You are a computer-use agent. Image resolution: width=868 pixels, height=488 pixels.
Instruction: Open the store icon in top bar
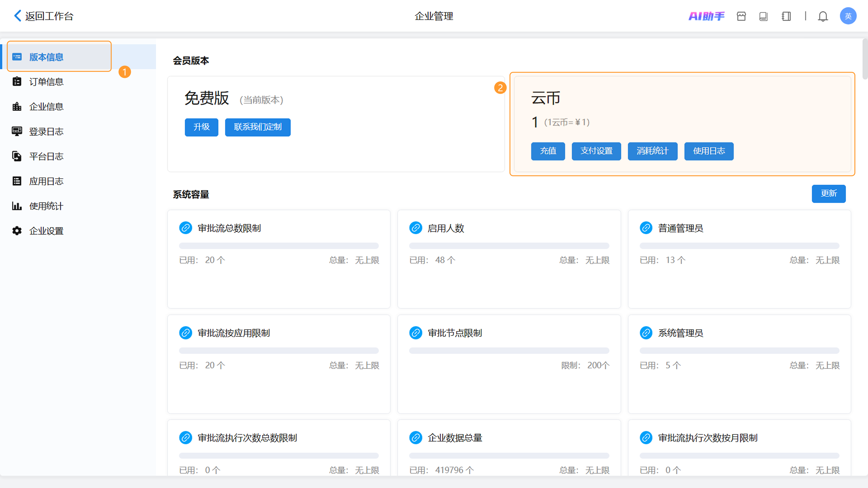(x=741, y=16)
